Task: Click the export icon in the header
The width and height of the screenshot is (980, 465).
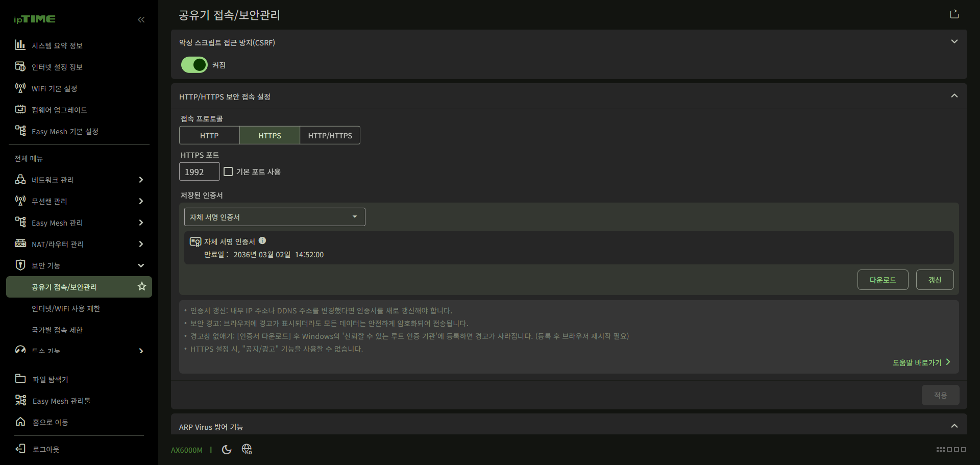Action: point(954,14)
